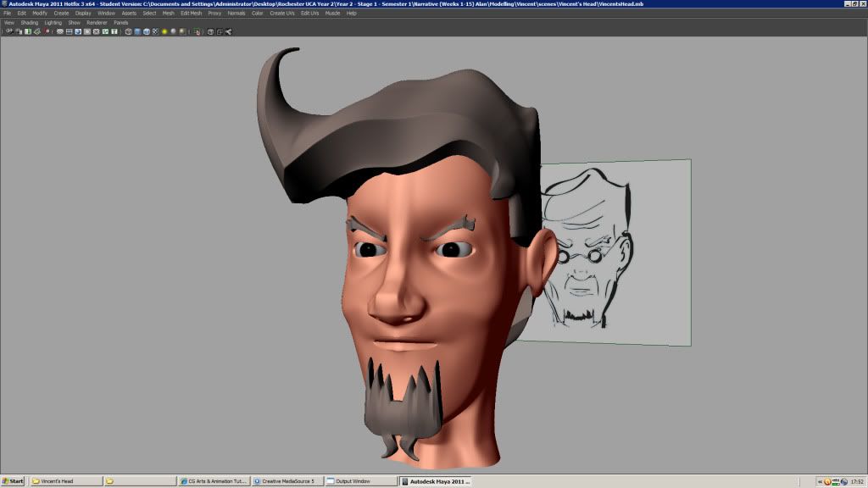Toggle the X-Ray Joints icon
Image resolution: width=868 pixels, height=488 pixels.
(x=229, y=31)
